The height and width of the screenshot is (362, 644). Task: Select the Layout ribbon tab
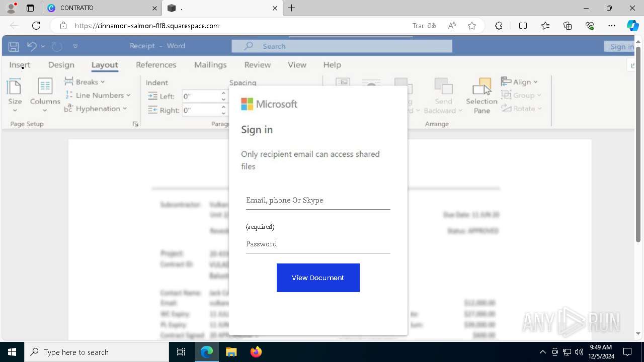105,65
